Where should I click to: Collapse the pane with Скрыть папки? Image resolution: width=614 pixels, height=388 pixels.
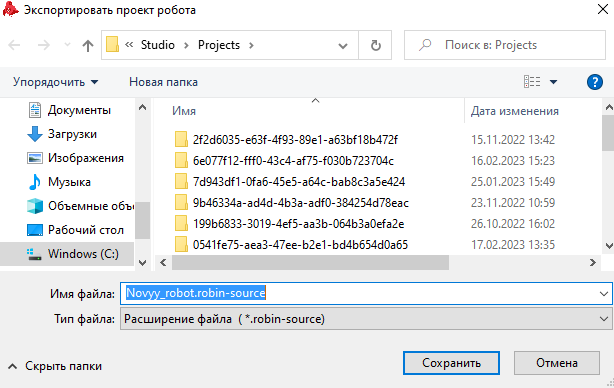pos(55,366)
